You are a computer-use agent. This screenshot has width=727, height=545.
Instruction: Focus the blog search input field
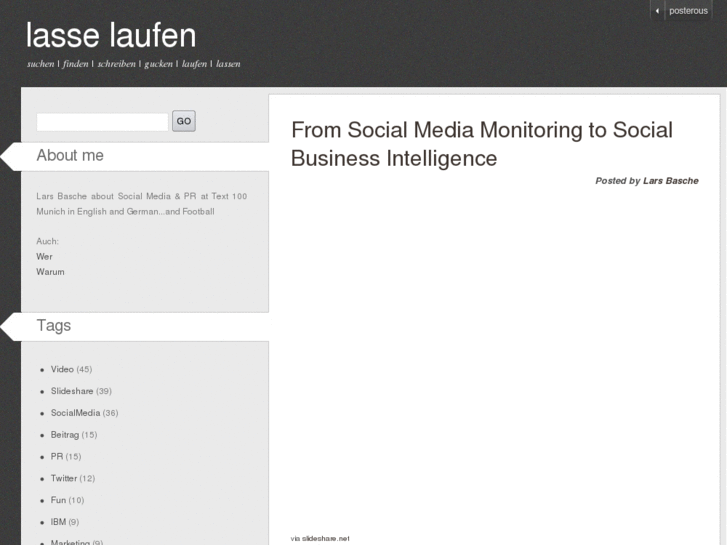pyautogui.click(x=102, y=122)
